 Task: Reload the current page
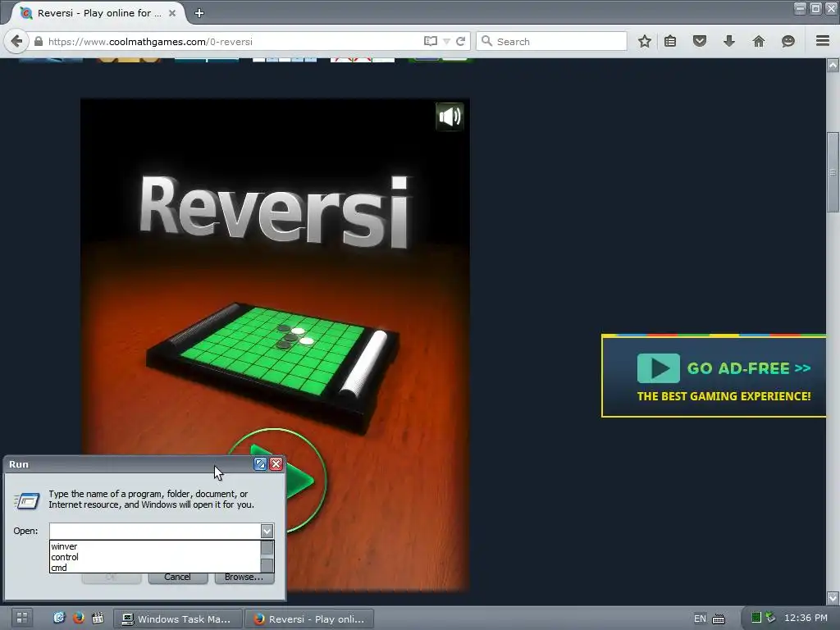coord(461,41)
